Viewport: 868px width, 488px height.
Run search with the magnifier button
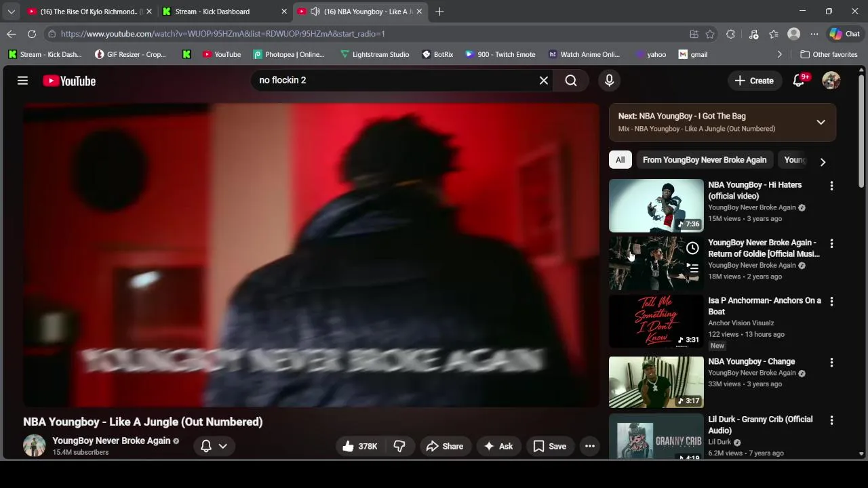click(x=571, y=81)
